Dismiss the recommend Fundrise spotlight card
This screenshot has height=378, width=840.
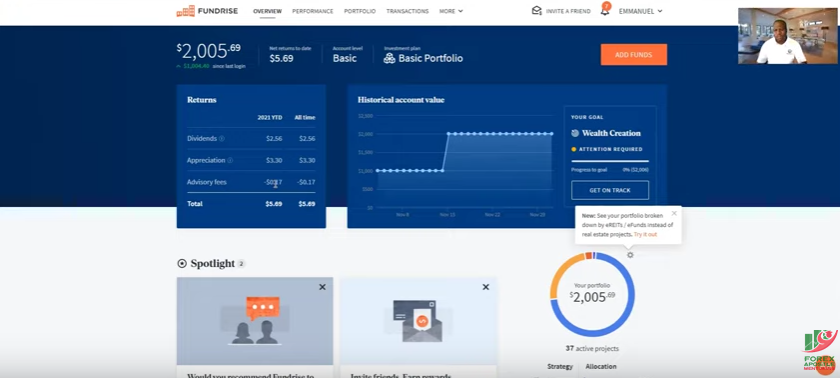point(322,287)
